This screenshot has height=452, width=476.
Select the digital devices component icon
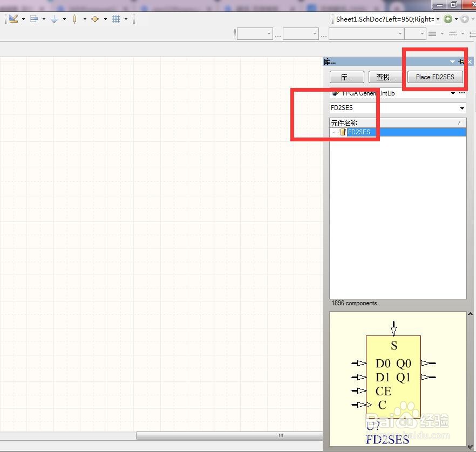pos(74,19)
